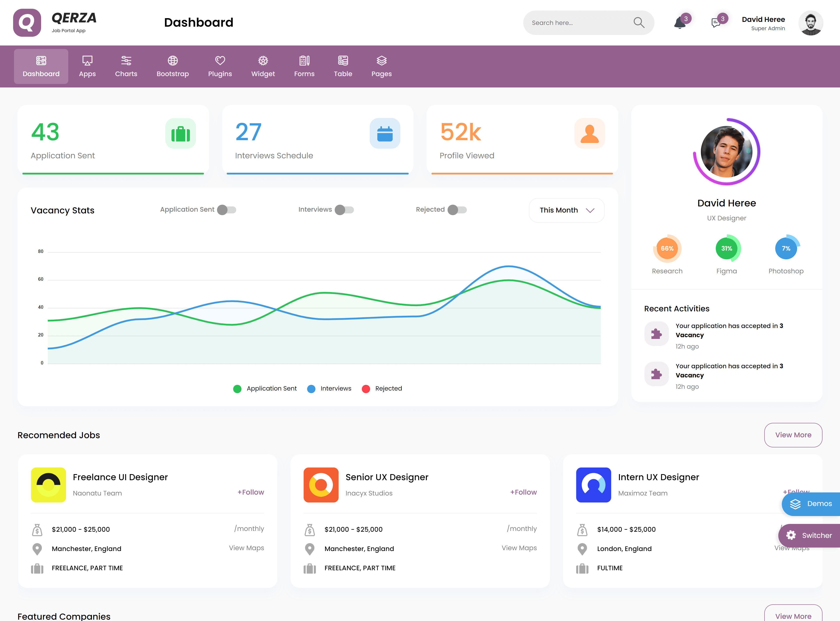Toggle the Rejected switch

click(x=457, y=210)
